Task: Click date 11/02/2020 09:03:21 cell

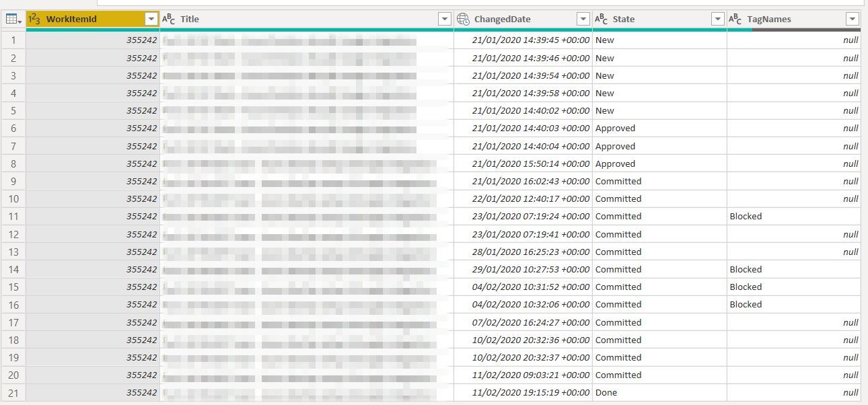Action: [x=523, y=375]
